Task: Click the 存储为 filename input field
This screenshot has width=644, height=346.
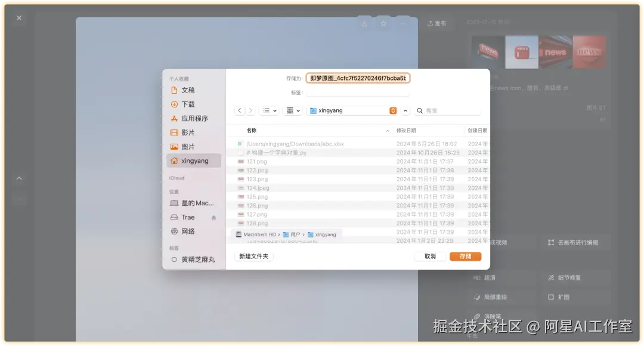Action: tap(358, 77)
